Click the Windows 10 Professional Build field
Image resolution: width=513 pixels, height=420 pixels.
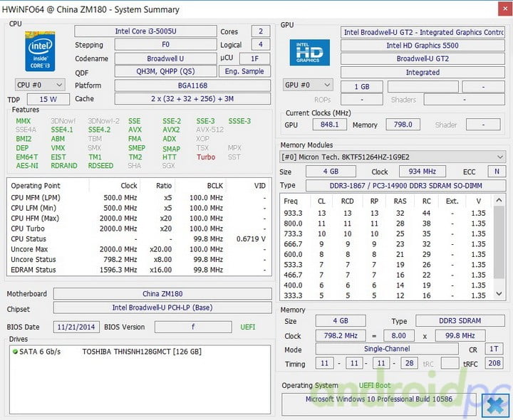click(379, 404)
